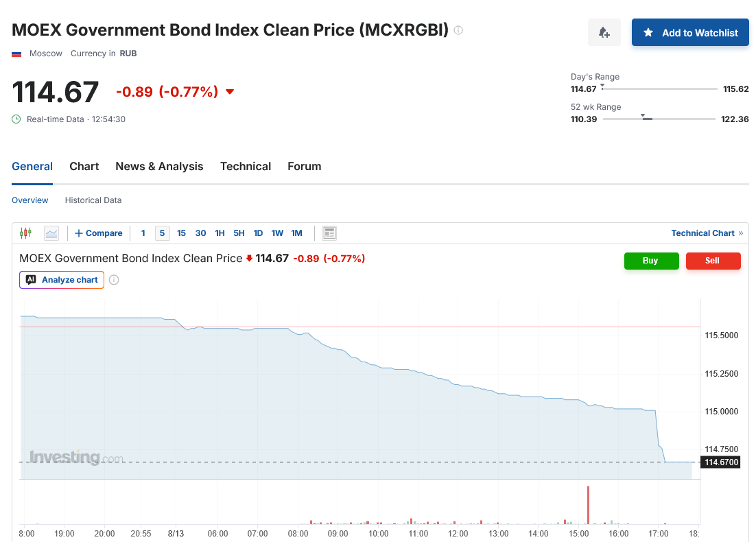Set chart interval to 5 minutes
Image resolution: width=756 pixels, height=542 pixels.
[x=162, y=233]
